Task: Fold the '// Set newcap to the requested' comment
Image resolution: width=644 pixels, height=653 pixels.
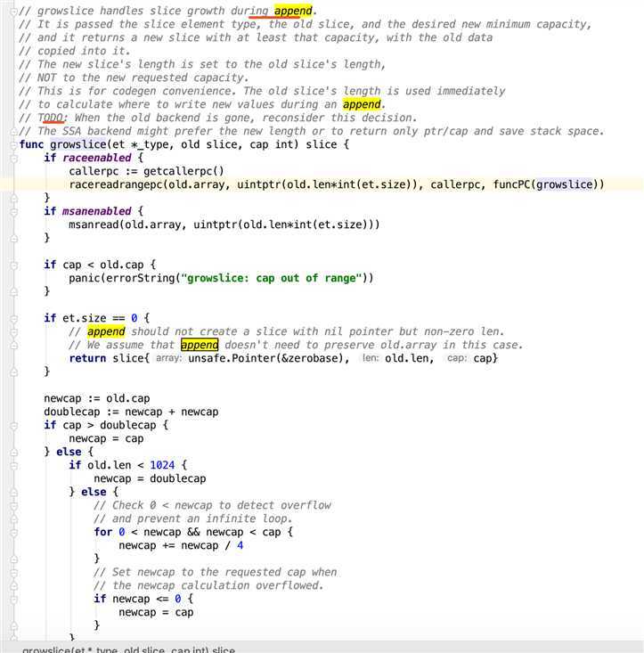Action: [x=13, y=573]
